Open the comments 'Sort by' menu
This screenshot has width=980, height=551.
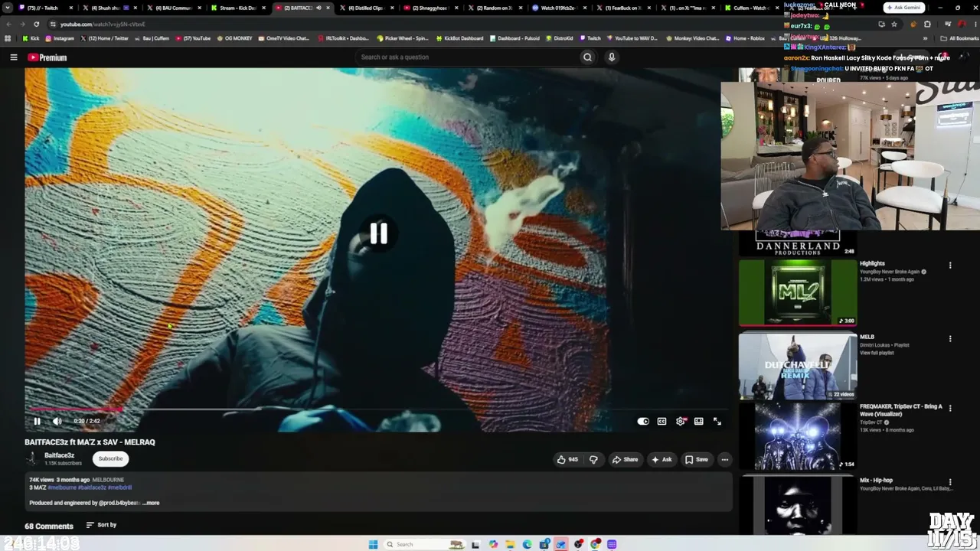pos(101,525)
